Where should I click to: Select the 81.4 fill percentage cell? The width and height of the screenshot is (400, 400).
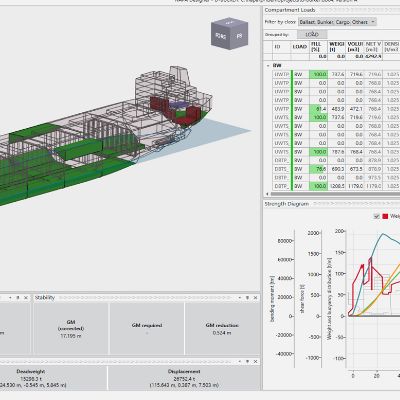pyautogui.click(x=319, y=109)
